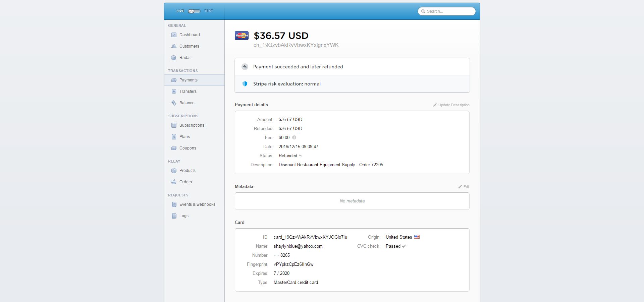Click the Radar globe icon
The image size is (644, 302).
174,58
